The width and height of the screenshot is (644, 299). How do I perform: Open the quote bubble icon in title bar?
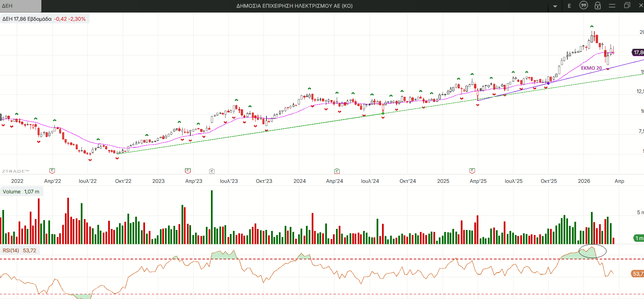point(583,5)
